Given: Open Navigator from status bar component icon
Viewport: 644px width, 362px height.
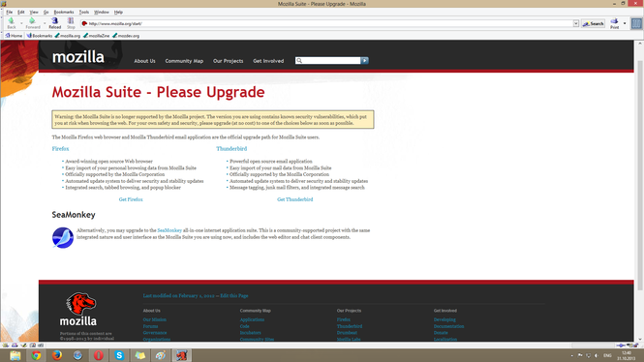Looking at the screenshot, I should pyautogui.click(x=6, y=346).
